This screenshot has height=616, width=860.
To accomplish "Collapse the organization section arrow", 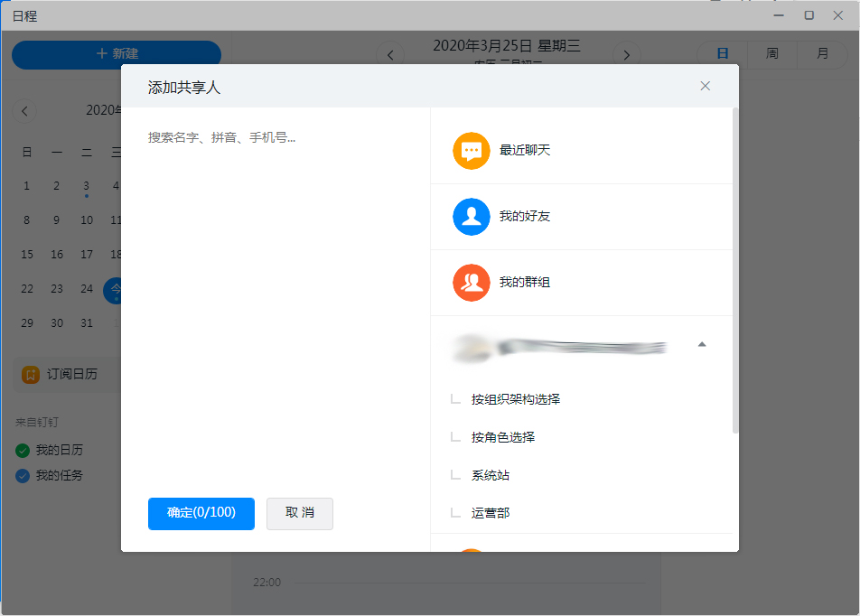I will pos(703,344).
